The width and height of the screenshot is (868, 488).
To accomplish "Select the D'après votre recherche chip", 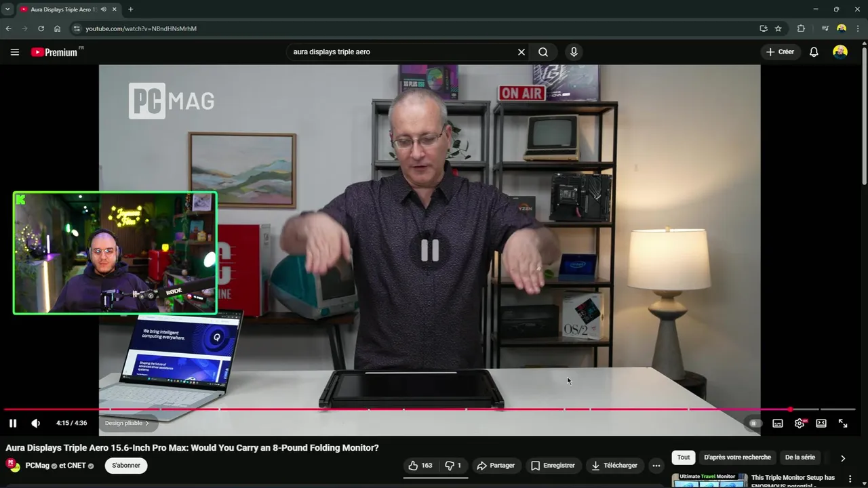I will pyautogui.click(x=737, y=457).
